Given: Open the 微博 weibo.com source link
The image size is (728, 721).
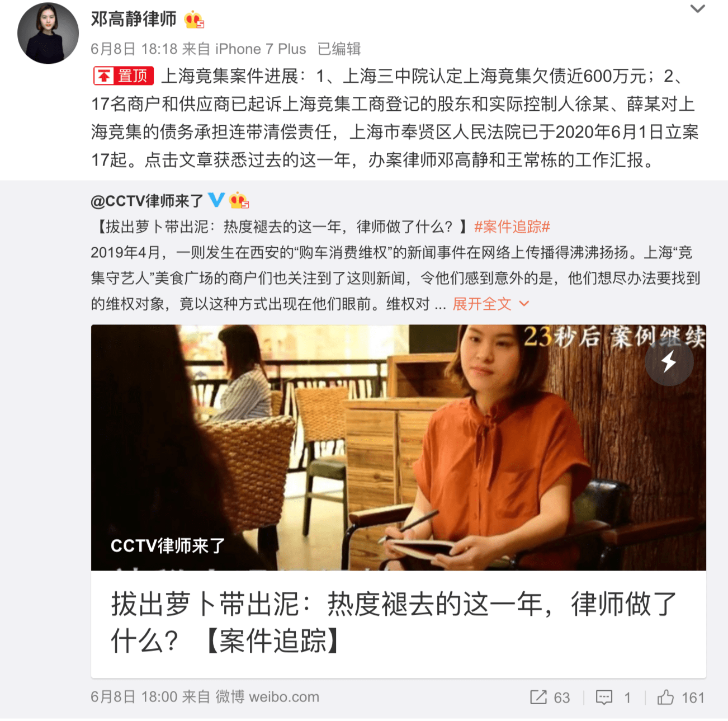Looking at the screenshot, I should [267, 697].
